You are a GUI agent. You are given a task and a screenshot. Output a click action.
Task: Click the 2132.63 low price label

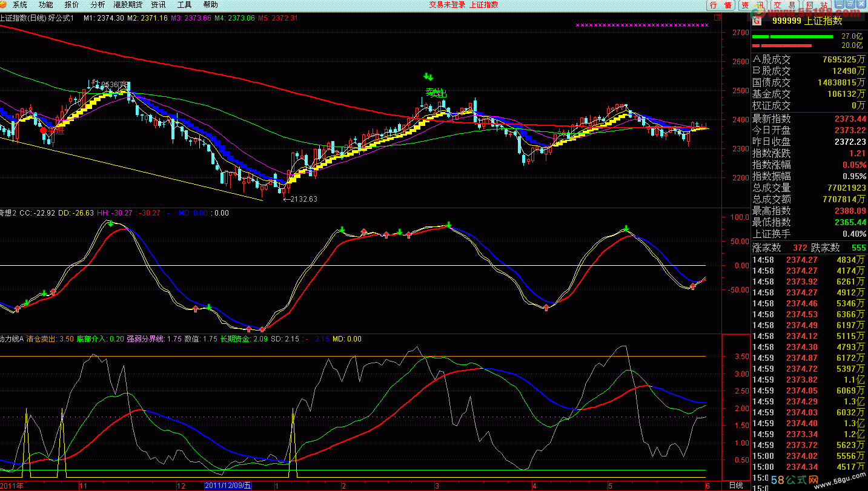303,199
